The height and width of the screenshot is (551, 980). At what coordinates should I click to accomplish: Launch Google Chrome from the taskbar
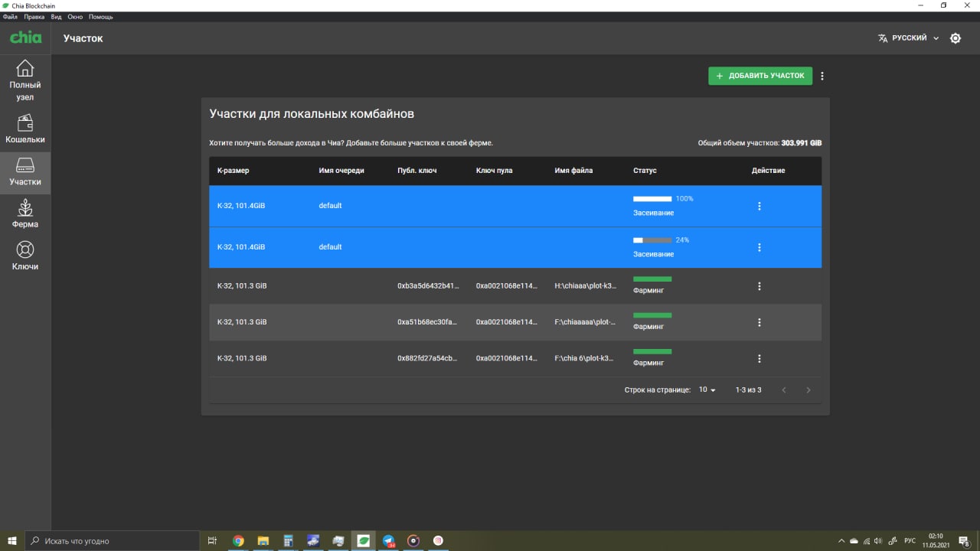coord(238,541)
